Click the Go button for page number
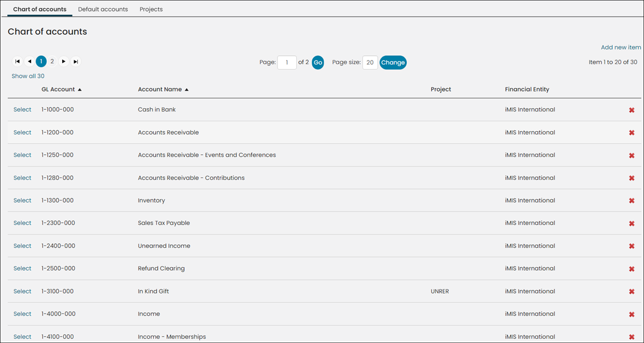This screenshot has height=343, width=644. pos(318,63)
